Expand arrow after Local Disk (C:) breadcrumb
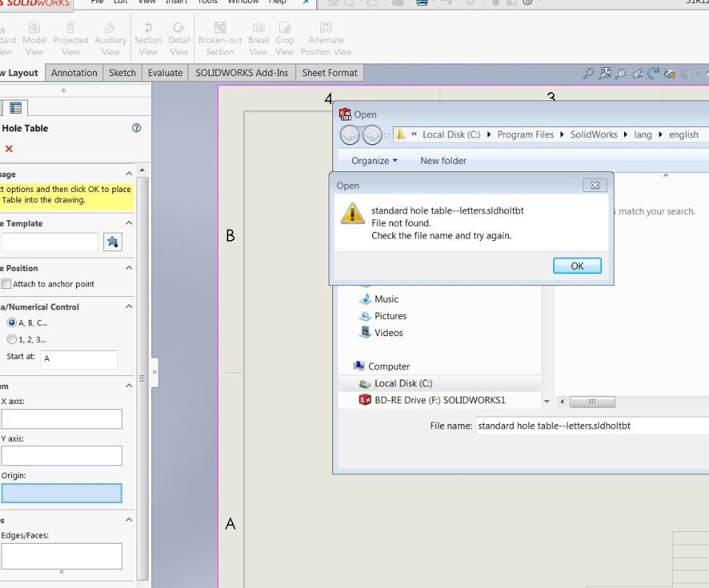Image resolution: width=709 pixels, height=588 pixels. click(x=489, y=134)
